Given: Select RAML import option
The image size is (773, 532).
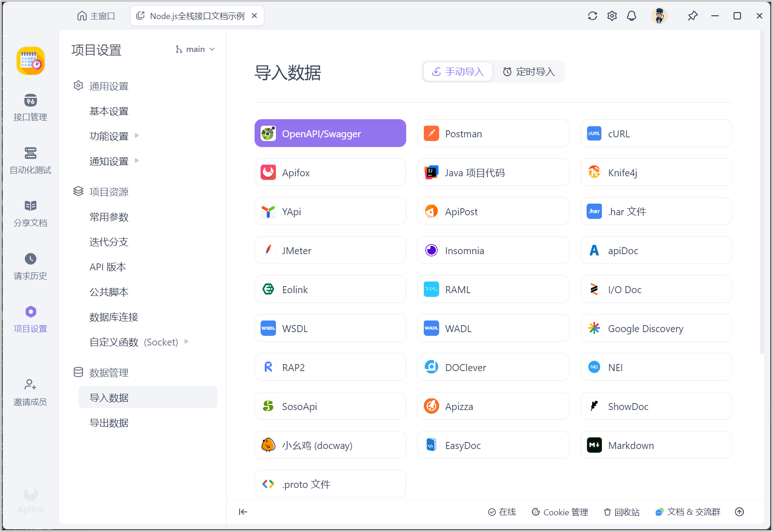Looking at the screenshot, I should [x=493, y=289].
